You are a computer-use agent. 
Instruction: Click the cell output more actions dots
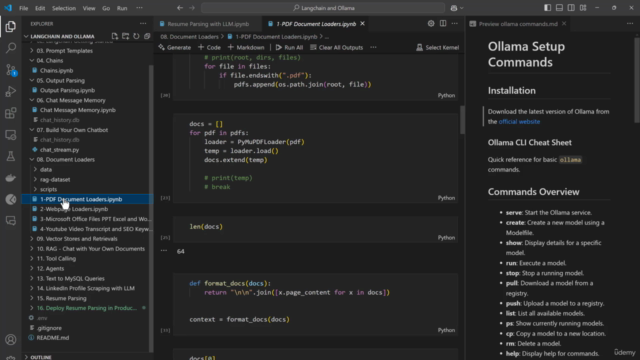point(164,251)
